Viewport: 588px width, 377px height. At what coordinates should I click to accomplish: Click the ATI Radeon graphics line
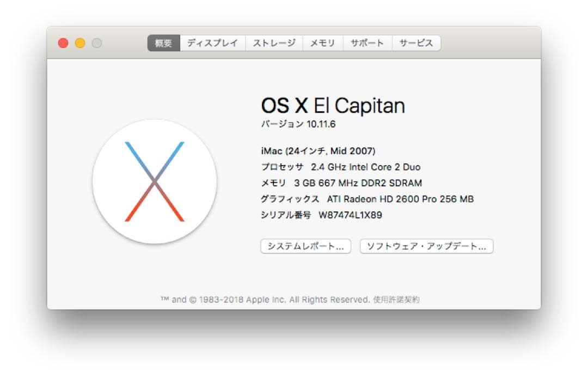click(368, 199)
